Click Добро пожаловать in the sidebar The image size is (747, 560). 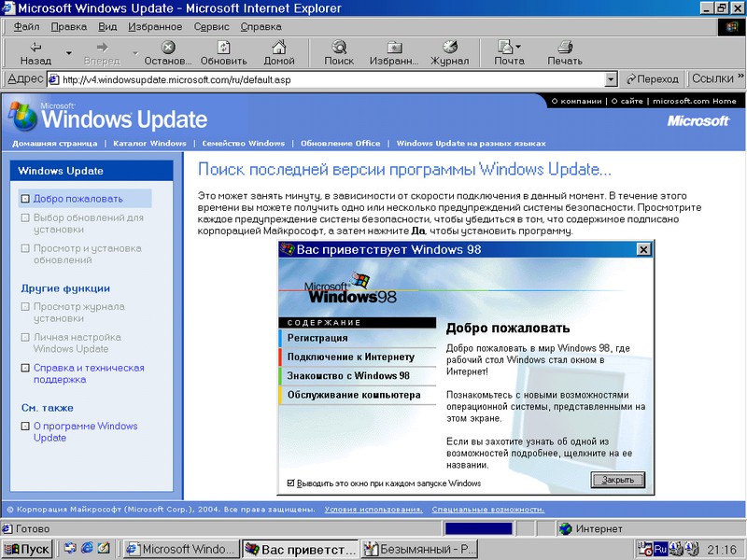click(x=78, y=199)
